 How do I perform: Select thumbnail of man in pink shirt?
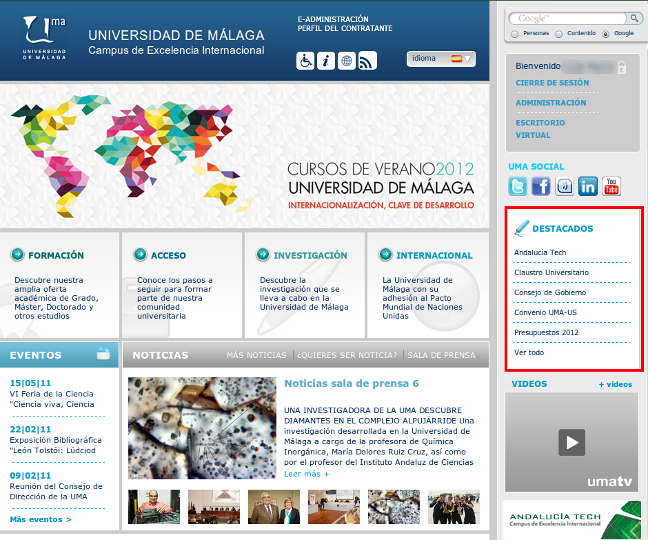point(154,507)
